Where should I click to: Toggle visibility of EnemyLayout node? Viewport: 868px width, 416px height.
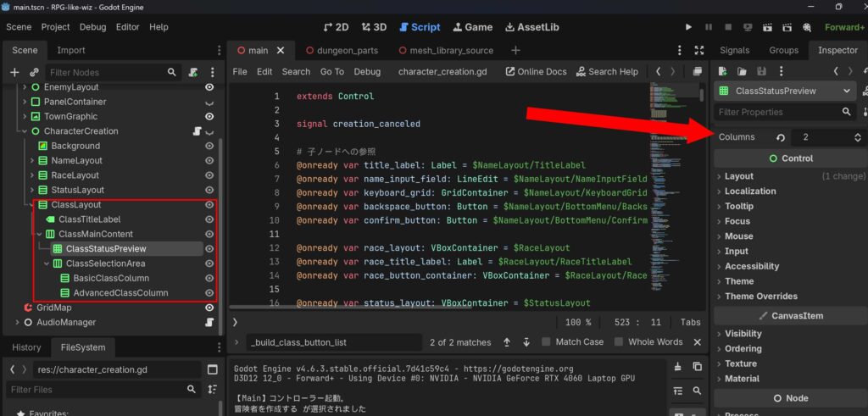point(209,87)
